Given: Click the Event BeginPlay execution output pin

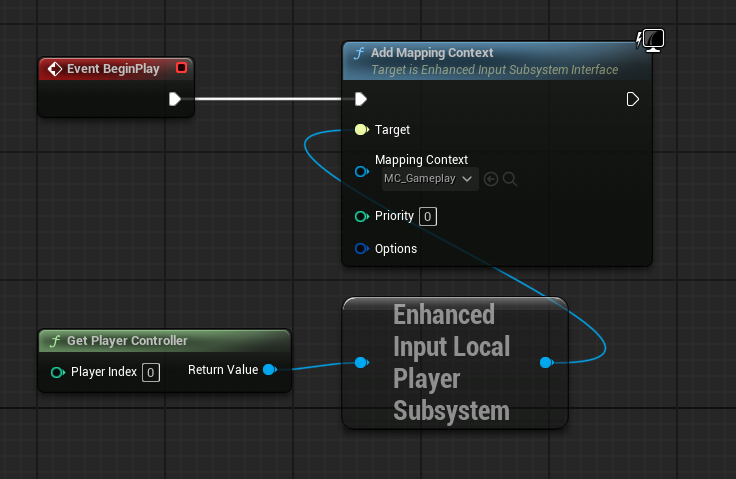Looking at the screenshot, I should pyautogui.click(x=175, y=99).
